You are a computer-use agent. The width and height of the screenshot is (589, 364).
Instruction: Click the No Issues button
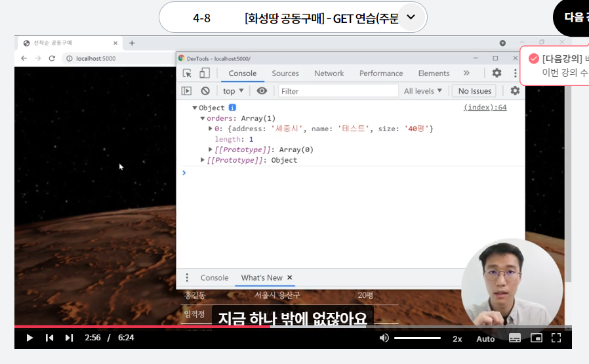[x=474, y=91]
